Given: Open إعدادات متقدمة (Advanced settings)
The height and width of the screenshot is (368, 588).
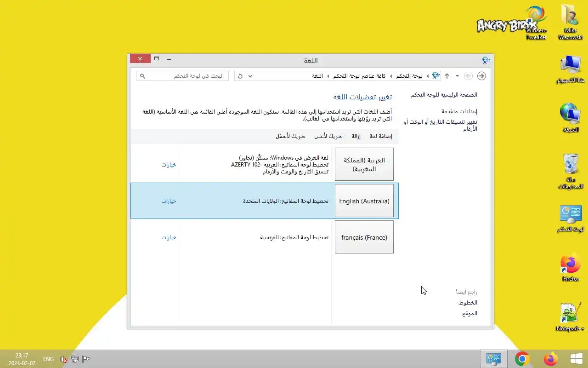Looking at the screenshot, I should click(459, 111).
